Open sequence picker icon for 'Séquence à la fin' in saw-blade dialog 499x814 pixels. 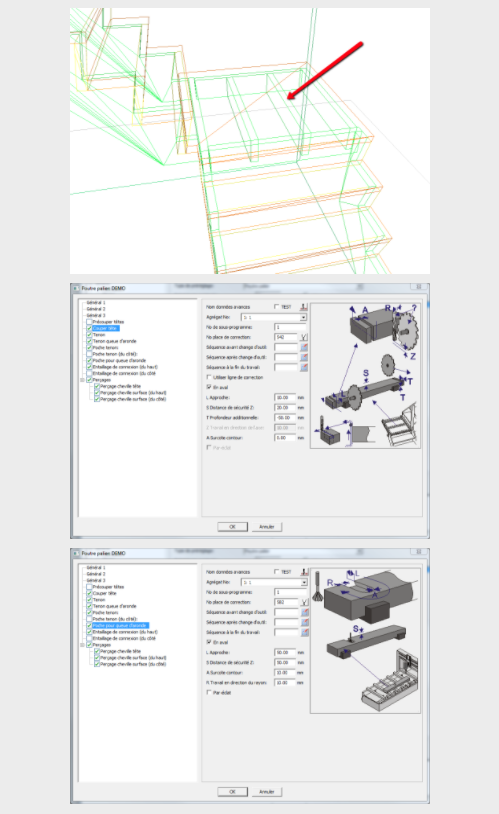point(304,367)
